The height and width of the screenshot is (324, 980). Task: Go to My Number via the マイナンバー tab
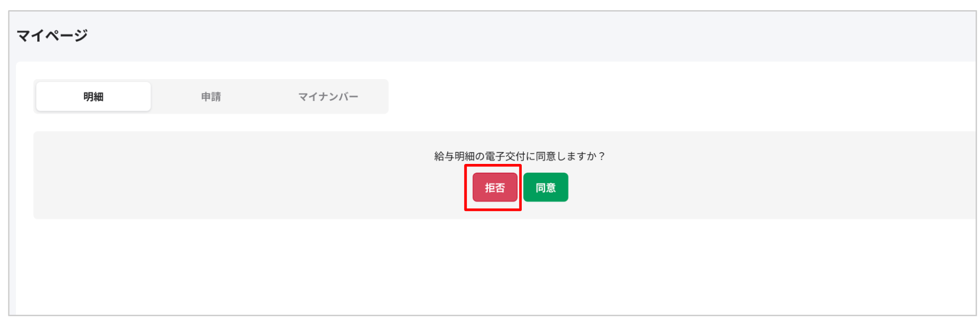[x=328, y=97]
